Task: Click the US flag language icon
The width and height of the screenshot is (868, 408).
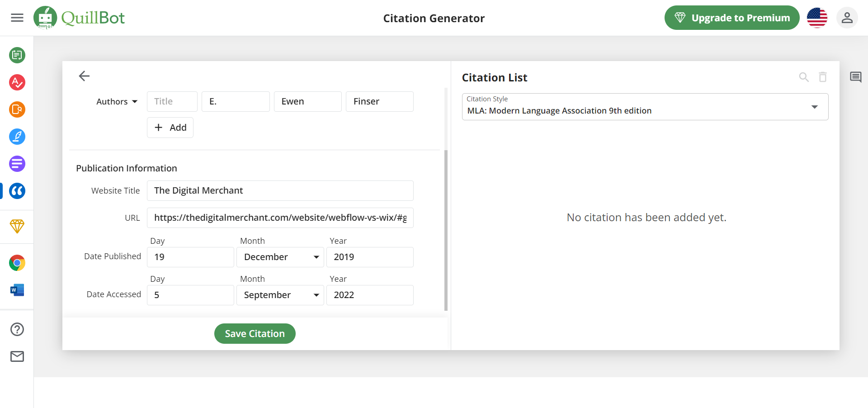Action: pyautogui.click(x=817, y=18)
